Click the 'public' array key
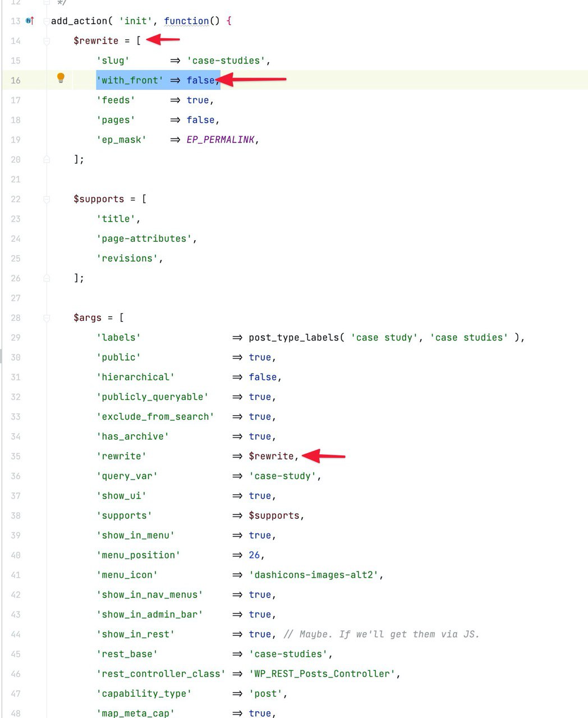Image resolution: width=588 pixels, height=718 pixels. coord(118,357)
